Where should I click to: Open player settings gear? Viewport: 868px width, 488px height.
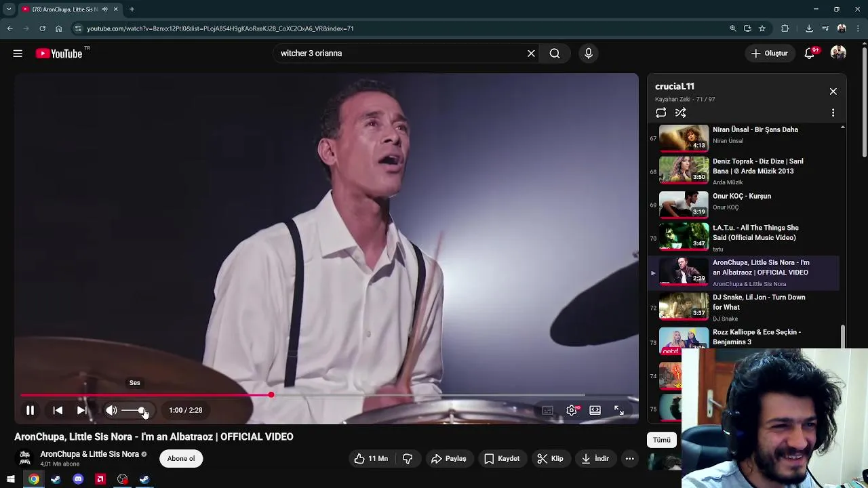572,410
